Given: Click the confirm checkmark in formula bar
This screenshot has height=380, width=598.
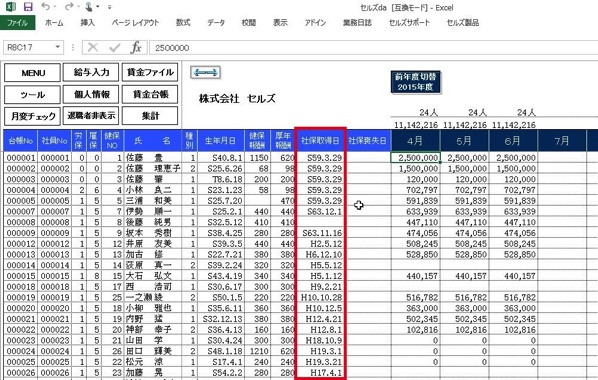Looking at the screenshot, I should coord(114,48).
